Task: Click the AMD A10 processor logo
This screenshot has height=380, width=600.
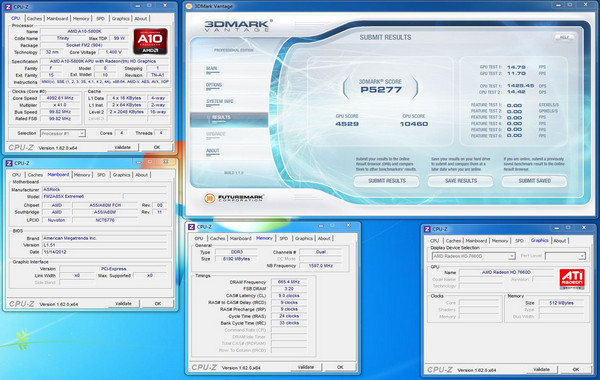Action: point(150,41)
